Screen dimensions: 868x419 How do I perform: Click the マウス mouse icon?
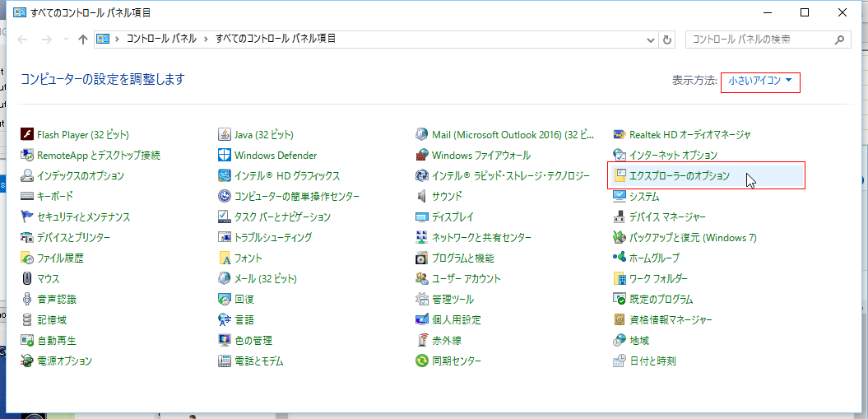[27, 278]
